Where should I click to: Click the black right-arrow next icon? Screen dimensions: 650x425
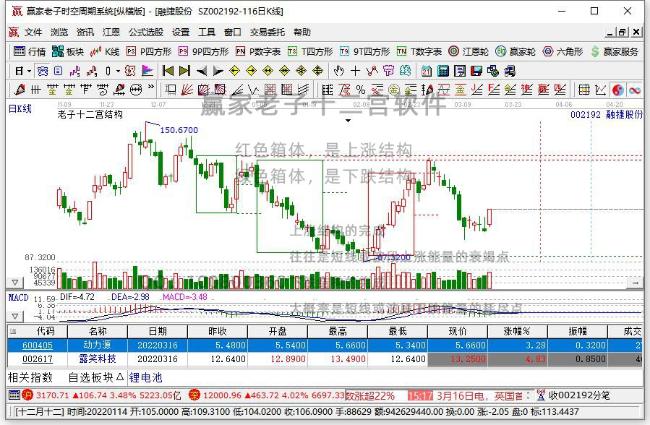[x=218, y=71]
